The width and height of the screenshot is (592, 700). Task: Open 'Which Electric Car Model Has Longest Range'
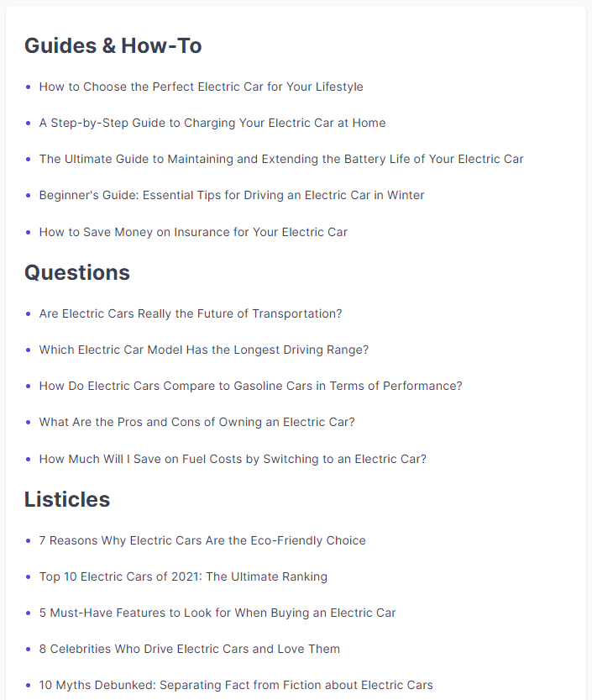click(x=204, y=350)
